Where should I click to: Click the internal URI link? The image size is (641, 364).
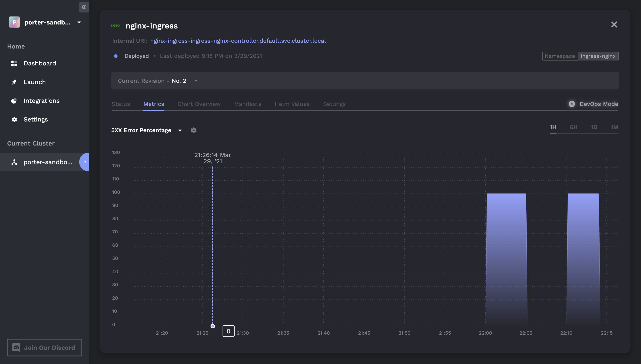[x=238, y=41]
